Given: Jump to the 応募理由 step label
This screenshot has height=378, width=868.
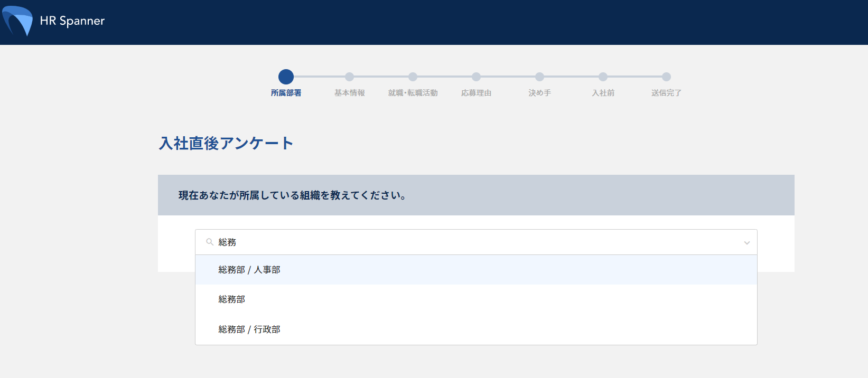Looking at the screenshot, I should (x=476, y=93).
